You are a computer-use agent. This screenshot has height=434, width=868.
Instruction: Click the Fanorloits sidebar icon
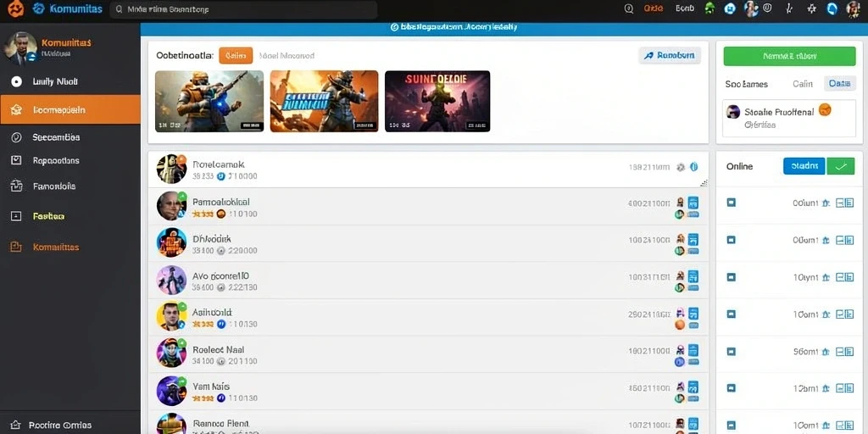[16, 186]
